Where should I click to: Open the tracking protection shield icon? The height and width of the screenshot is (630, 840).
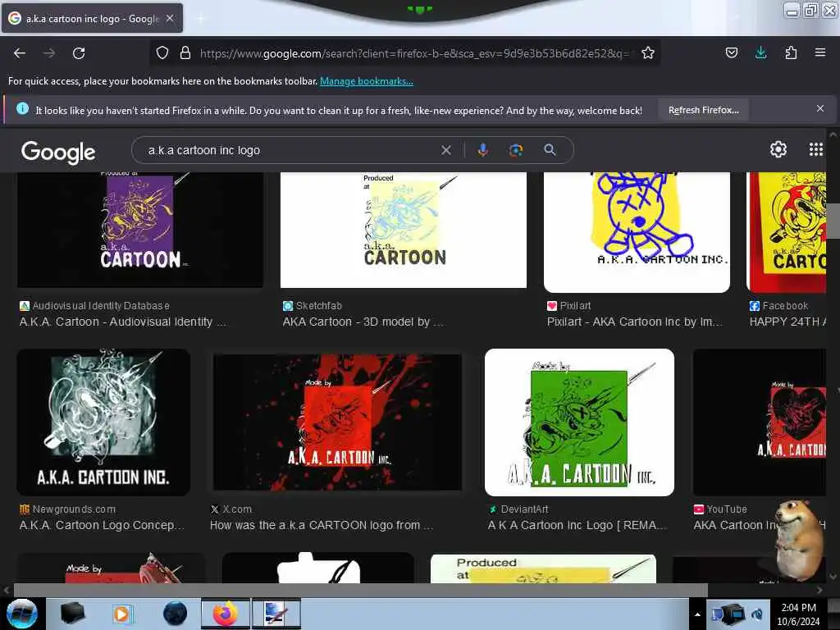[162, 52]
